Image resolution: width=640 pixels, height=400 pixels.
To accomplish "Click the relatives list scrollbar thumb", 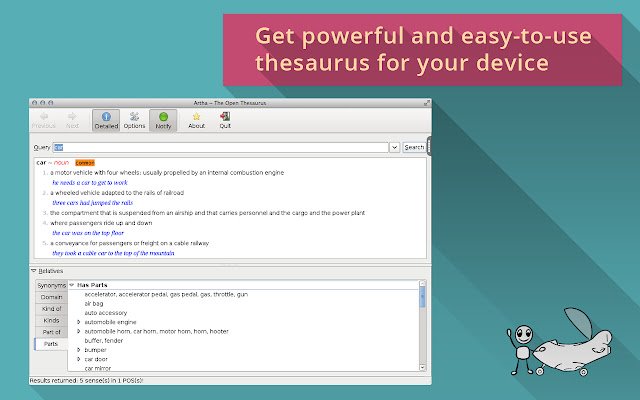I will [x=422, y=297].
